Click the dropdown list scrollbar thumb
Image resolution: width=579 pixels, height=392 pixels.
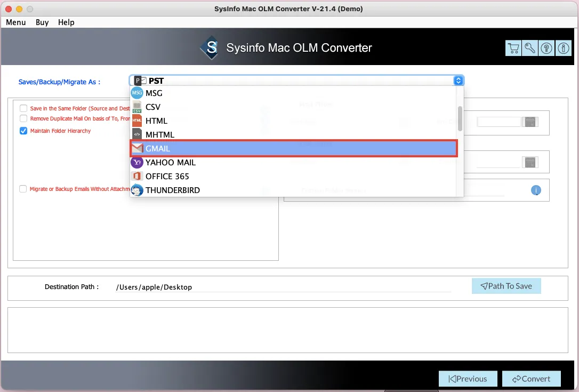[x=460, y=118]
